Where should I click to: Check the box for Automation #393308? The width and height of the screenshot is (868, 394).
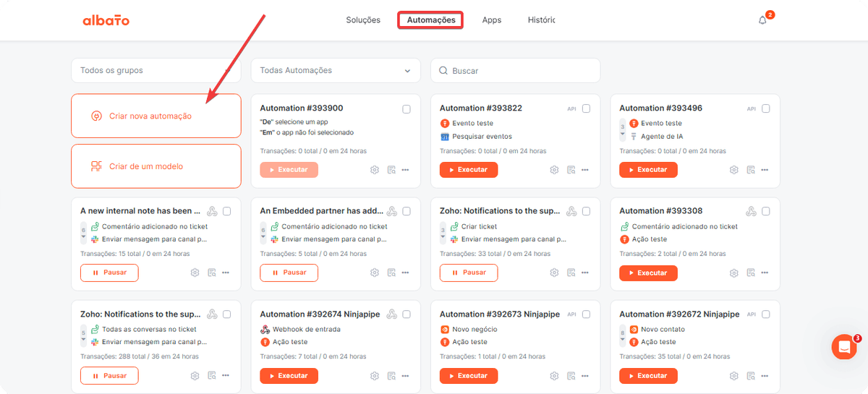[766, 212]
